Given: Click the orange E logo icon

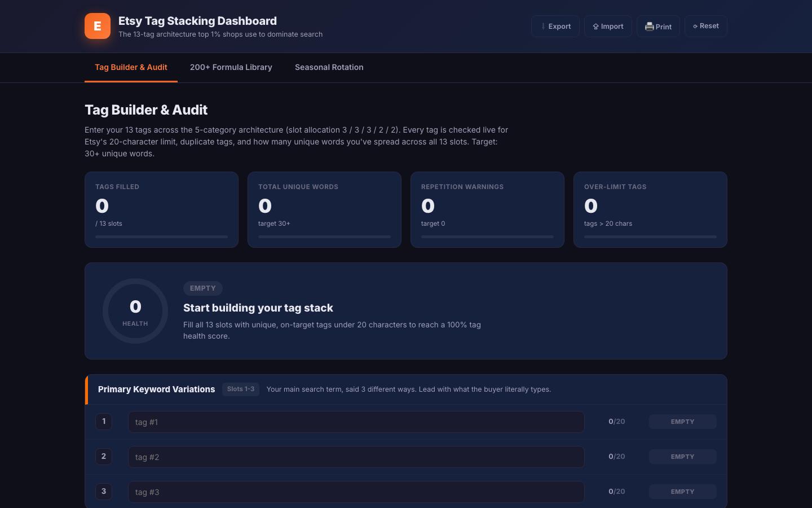Looking at the screenshot, I should coord(98,26).
